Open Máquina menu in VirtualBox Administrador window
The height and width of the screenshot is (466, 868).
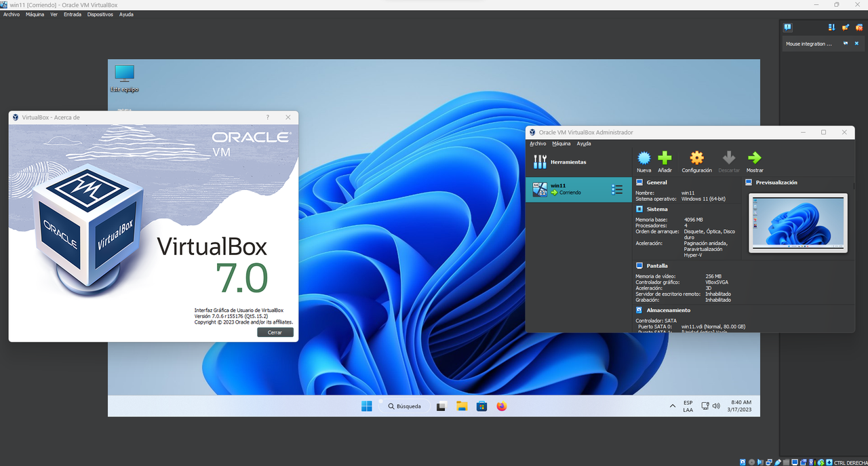tap(561, 144)
